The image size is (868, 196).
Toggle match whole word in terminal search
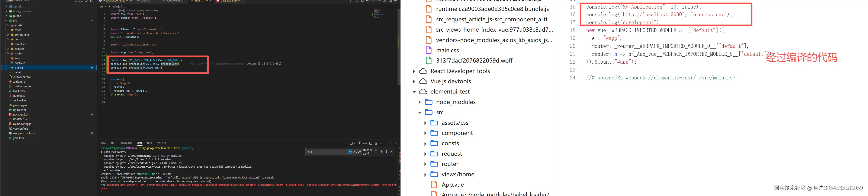(x=355, y=152)
